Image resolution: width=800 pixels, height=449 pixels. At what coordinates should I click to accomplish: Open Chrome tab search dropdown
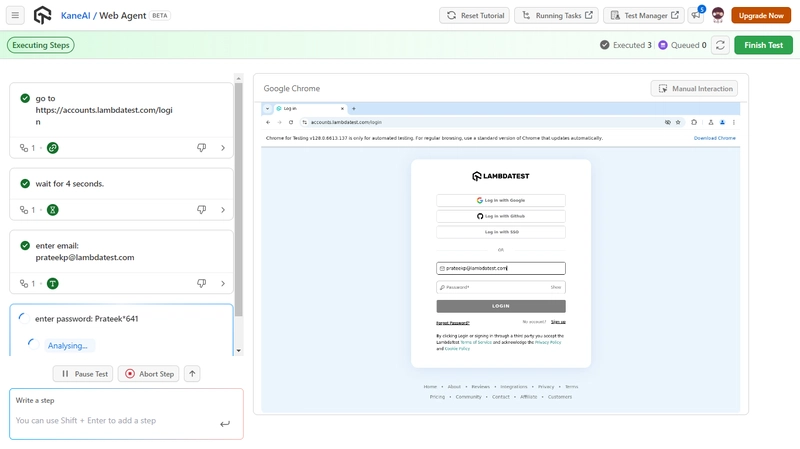tap(267, 108)
